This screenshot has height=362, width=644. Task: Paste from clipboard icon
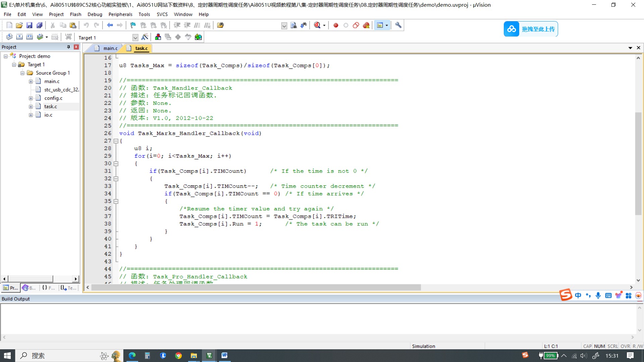pos(73,25)
